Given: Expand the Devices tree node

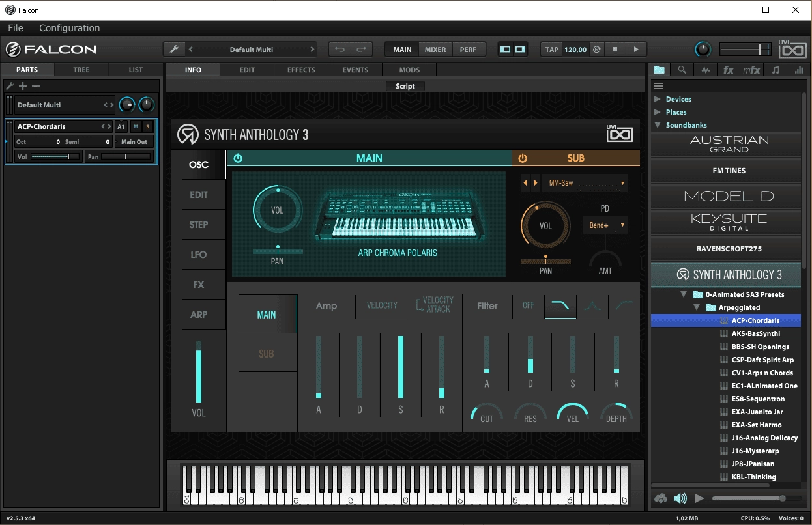Looking at the screenshot, I should 657,99.
